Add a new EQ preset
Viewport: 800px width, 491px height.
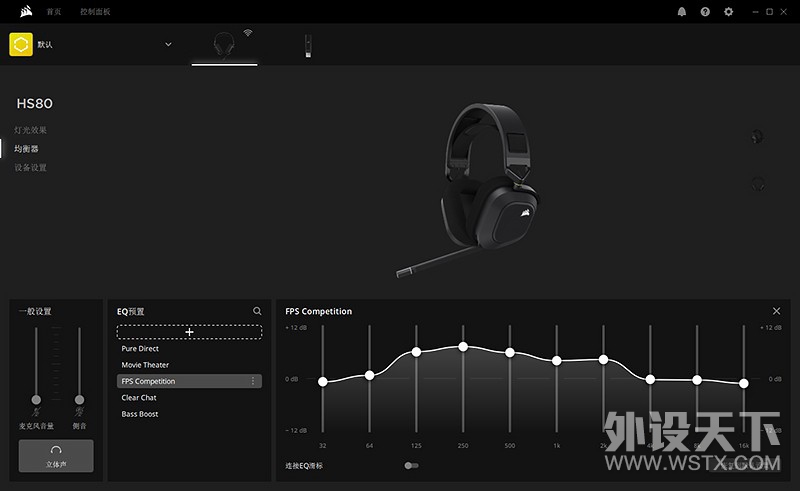point(189,332)
